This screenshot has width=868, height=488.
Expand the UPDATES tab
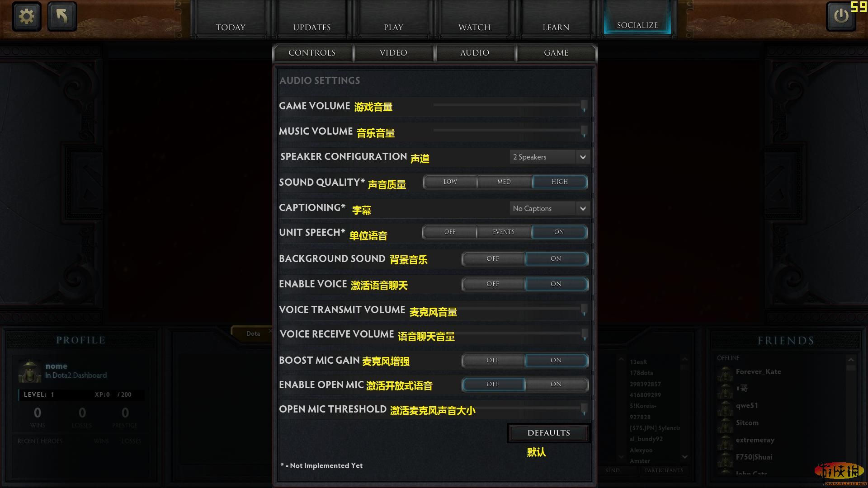311,27
